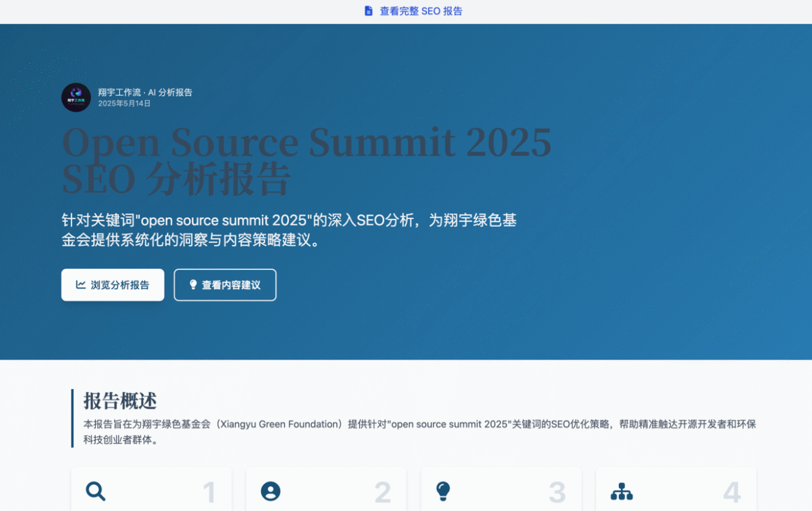Click the 报告概述 section heading
812x511 pixels.
(x=120, y=401)
